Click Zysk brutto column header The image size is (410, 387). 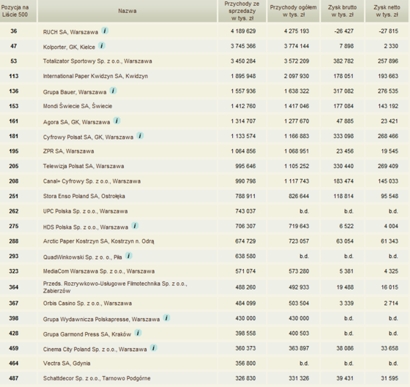(342, 11)
